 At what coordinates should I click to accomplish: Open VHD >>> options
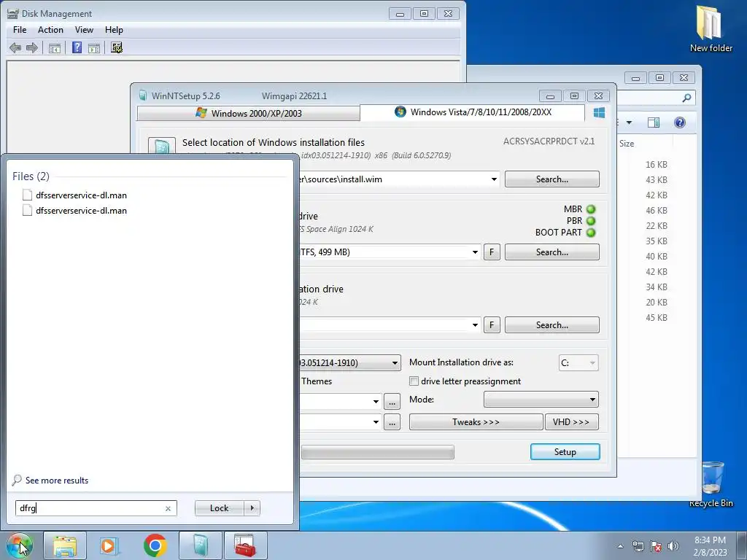click(x=571, y=422)
